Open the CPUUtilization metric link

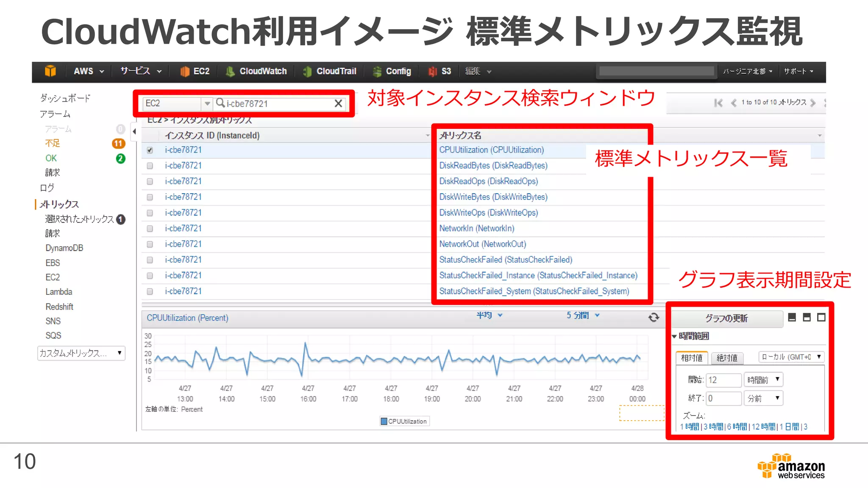coord(492,150)
